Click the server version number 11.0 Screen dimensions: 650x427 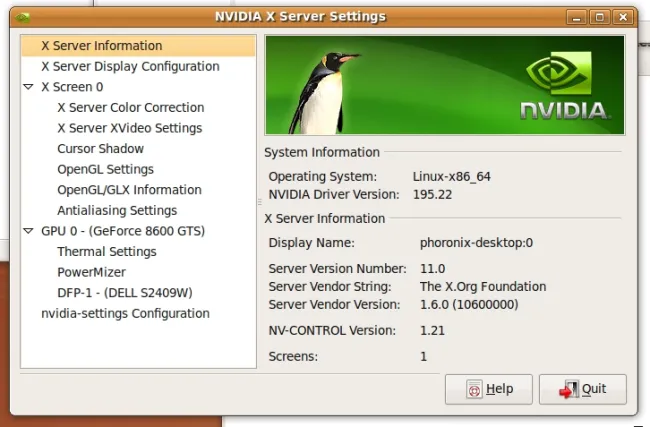point(432,269)
